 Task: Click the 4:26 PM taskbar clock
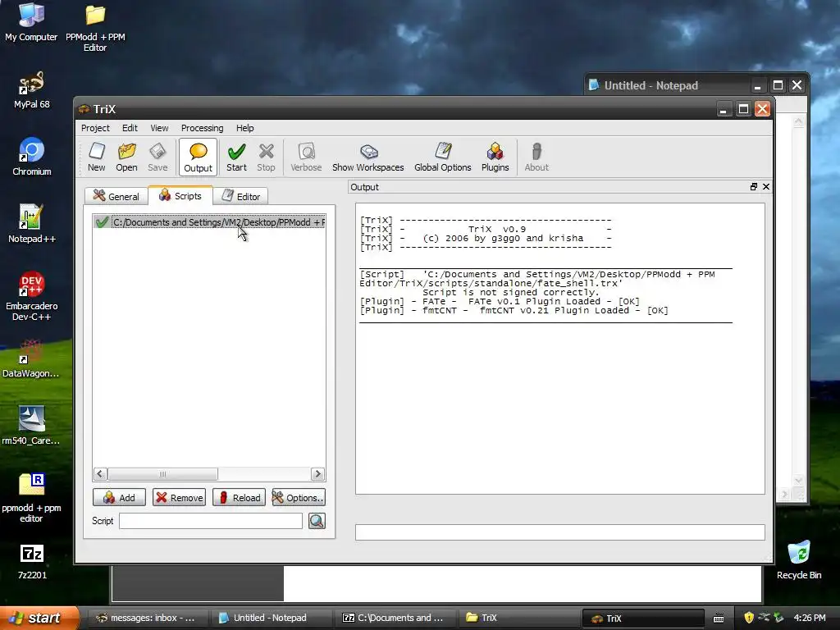810,618
